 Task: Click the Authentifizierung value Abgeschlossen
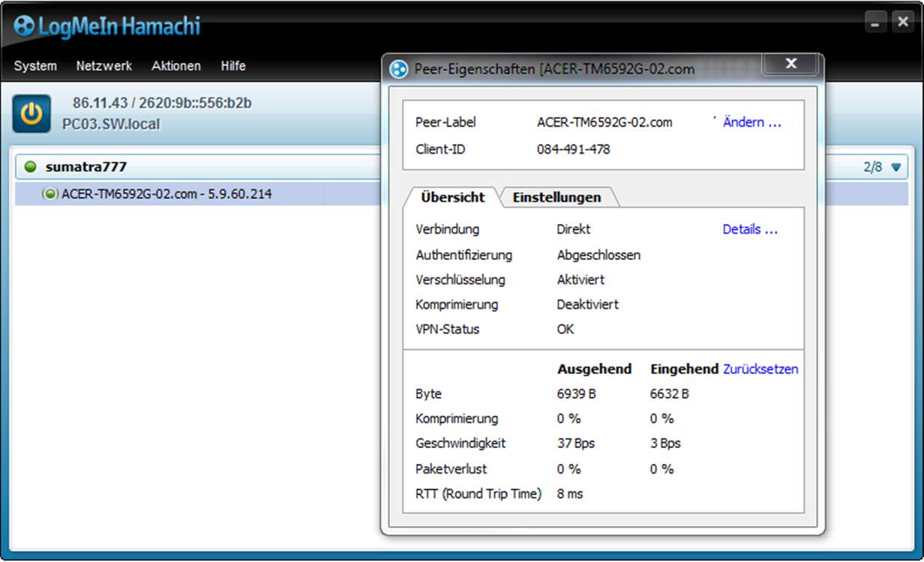point(598,255)
